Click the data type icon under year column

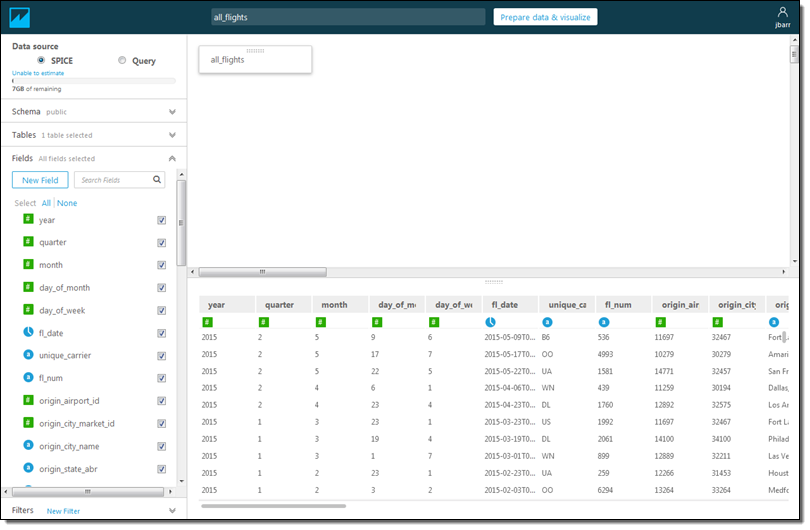[207, 322]
